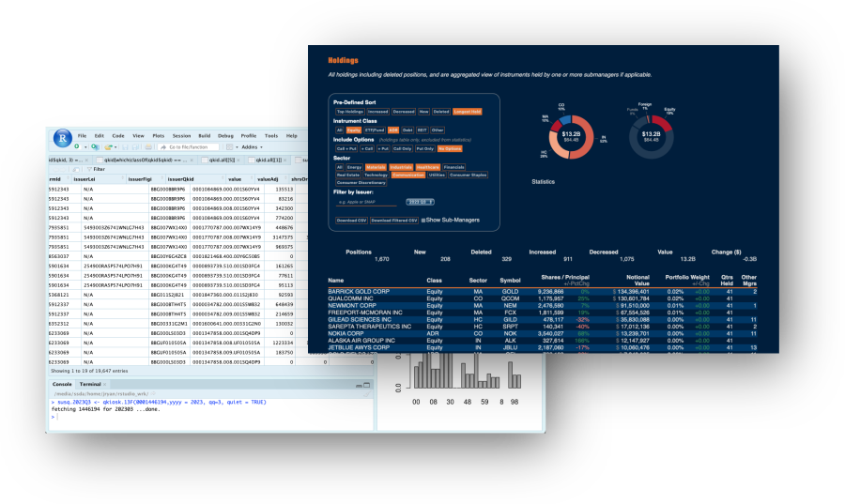
Task: Select the Decreased sort button
Action: [404, 112]
